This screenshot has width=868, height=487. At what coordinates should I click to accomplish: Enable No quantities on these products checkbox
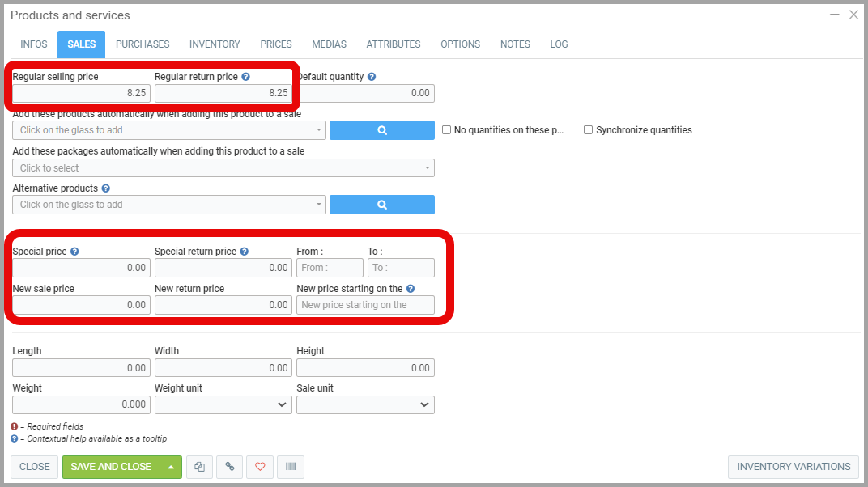click(x=446, y=130)
